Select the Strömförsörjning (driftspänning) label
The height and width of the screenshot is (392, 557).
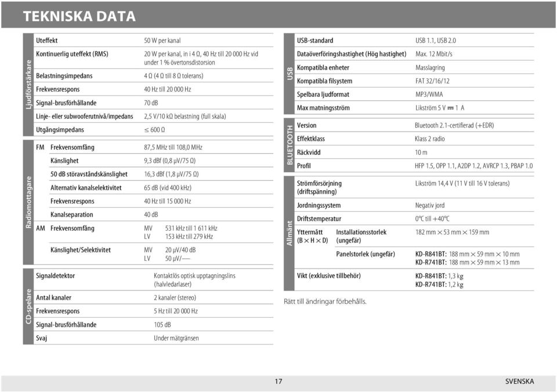319,187
